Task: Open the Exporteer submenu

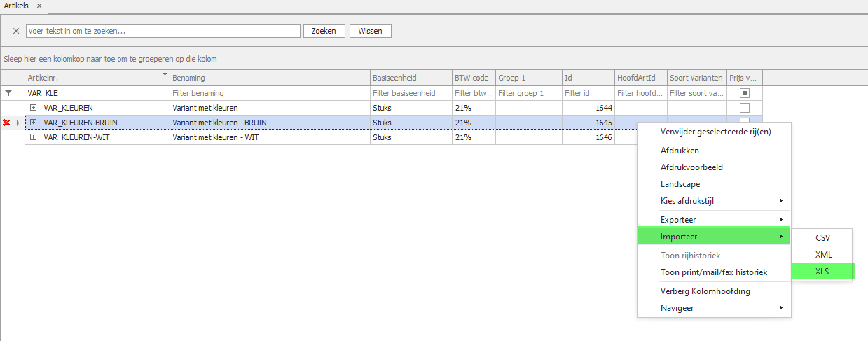Action: [715, 220]
